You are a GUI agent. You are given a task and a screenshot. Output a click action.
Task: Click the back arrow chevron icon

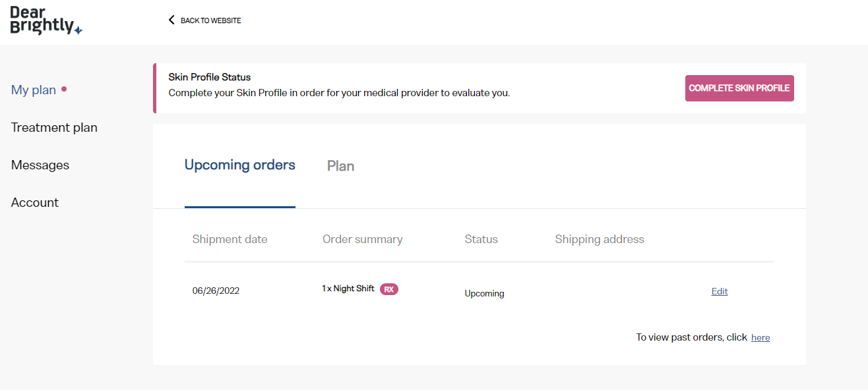(x=171, y=20)
